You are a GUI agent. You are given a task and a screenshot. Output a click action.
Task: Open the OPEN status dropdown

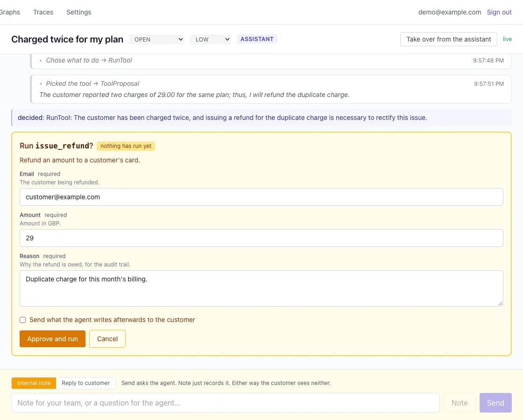pyautogui.click(x=157, y=39)
